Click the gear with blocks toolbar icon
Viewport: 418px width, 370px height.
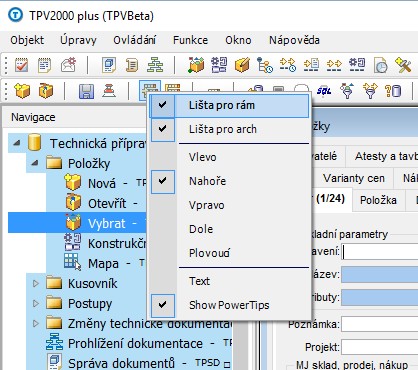coord(219,65)
